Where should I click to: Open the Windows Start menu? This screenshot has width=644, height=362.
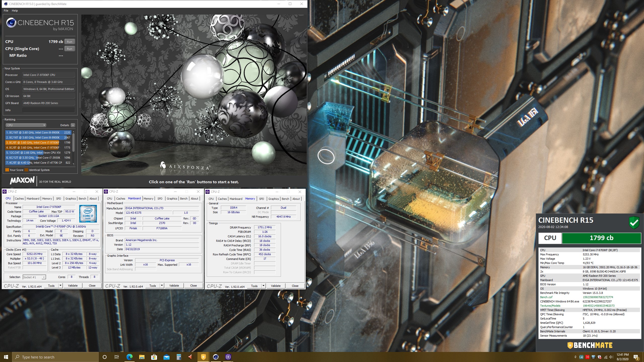(x=6, y=357)
